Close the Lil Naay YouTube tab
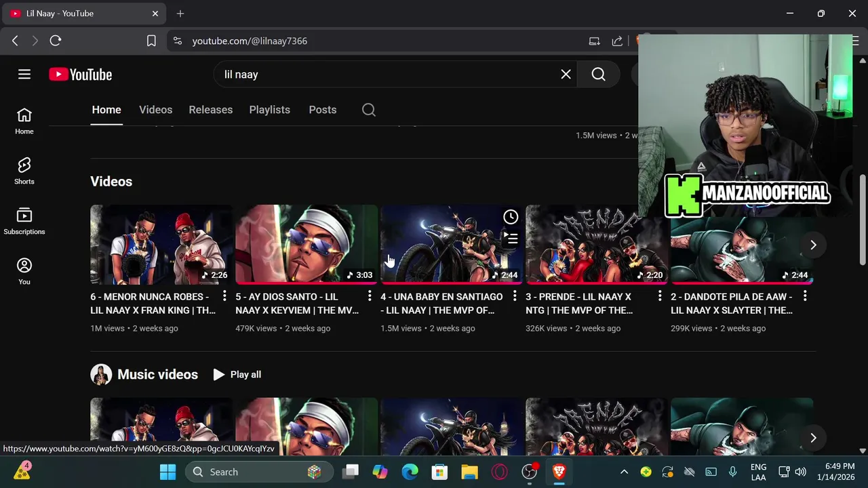This screenshot has width=868, height=488. 155,14
